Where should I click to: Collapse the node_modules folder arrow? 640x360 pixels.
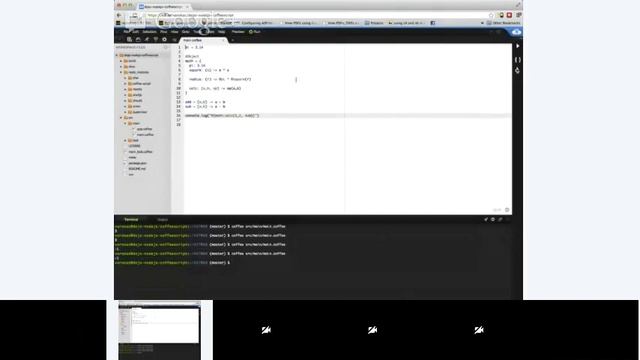(x=121, y=72)
